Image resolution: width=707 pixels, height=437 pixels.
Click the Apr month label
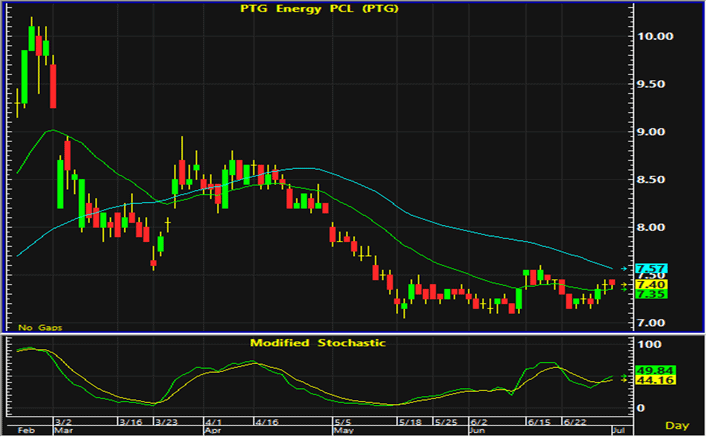[213, 431]
